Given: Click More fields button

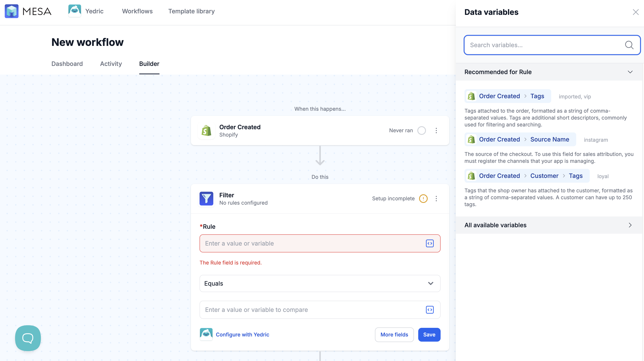Looking at the screenshot, I should (x=394, y=335).
